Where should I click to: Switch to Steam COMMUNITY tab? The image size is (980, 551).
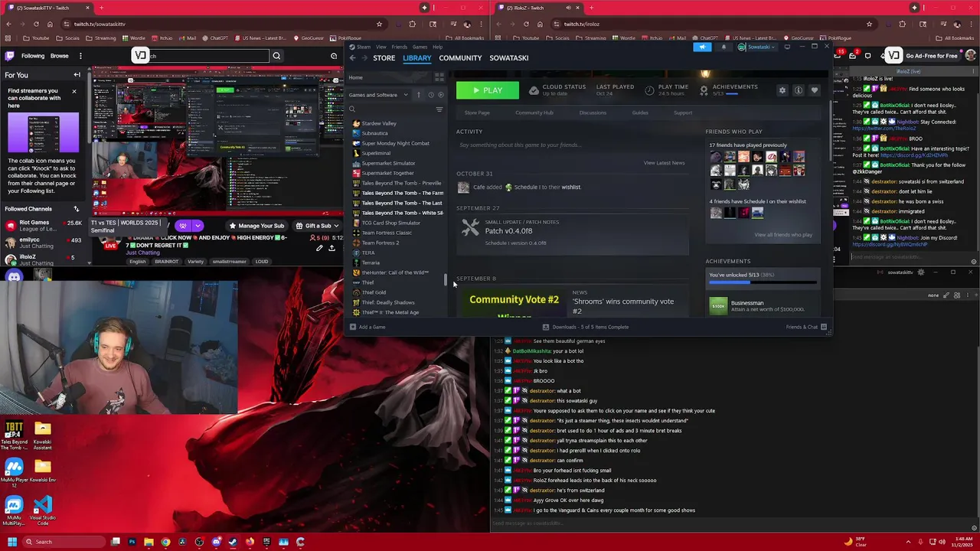(x=460, y=58)
